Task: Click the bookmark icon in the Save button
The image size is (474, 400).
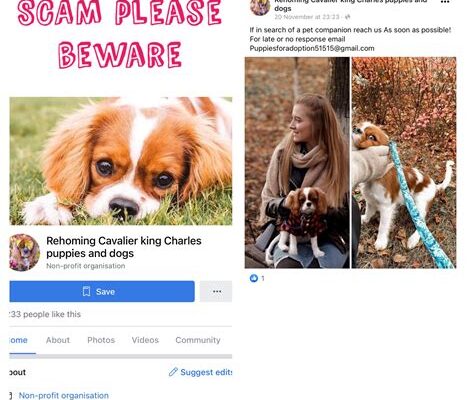Action: click(86, 291)
